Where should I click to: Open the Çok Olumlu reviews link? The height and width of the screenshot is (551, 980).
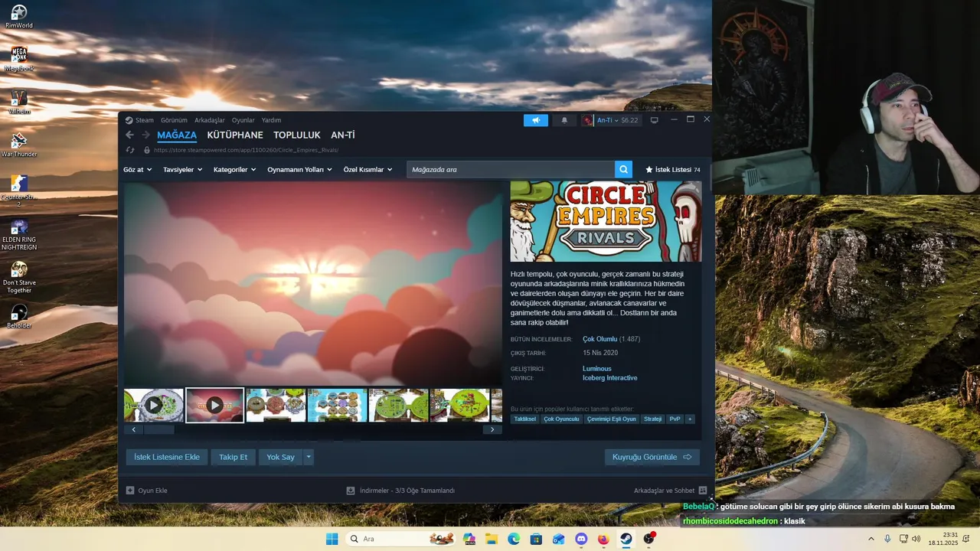(599, 339)
